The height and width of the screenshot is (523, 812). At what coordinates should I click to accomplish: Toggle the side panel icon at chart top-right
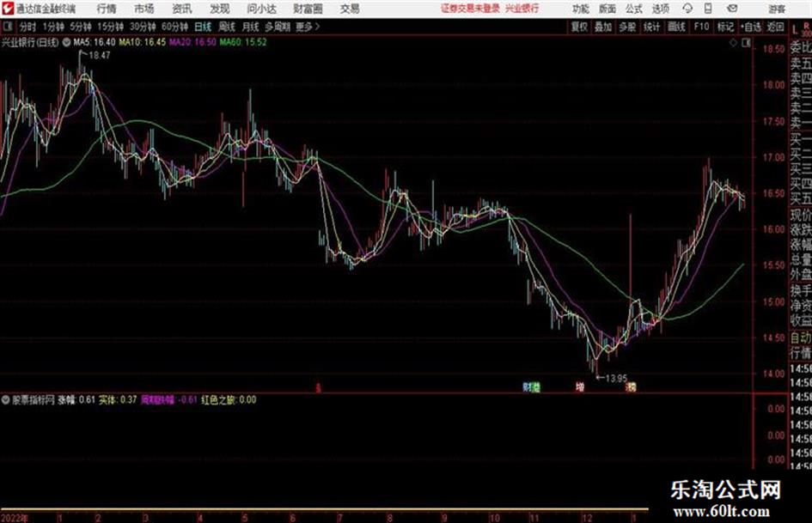(x=746, y=43)
